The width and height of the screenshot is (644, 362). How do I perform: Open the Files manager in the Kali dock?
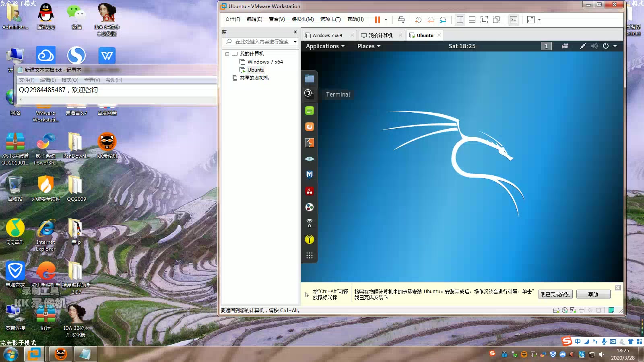[x=309, y=78]
